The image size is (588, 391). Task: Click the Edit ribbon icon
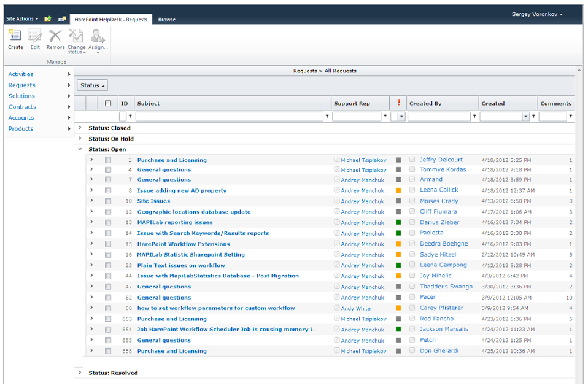35,38
